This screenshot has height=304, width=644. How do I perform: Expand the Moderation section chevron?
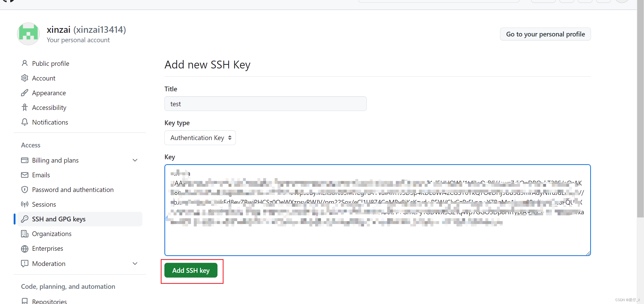click(x=135, y=264)
